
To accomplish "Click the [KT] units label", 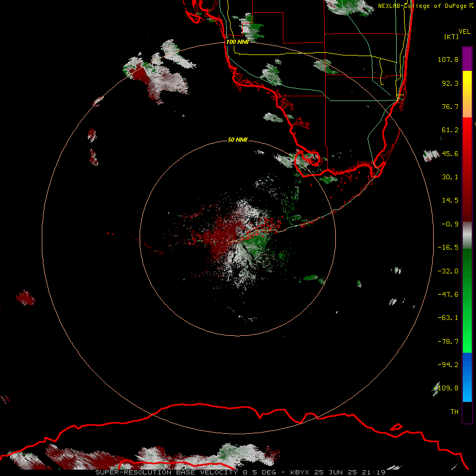I will pos(452,36).
